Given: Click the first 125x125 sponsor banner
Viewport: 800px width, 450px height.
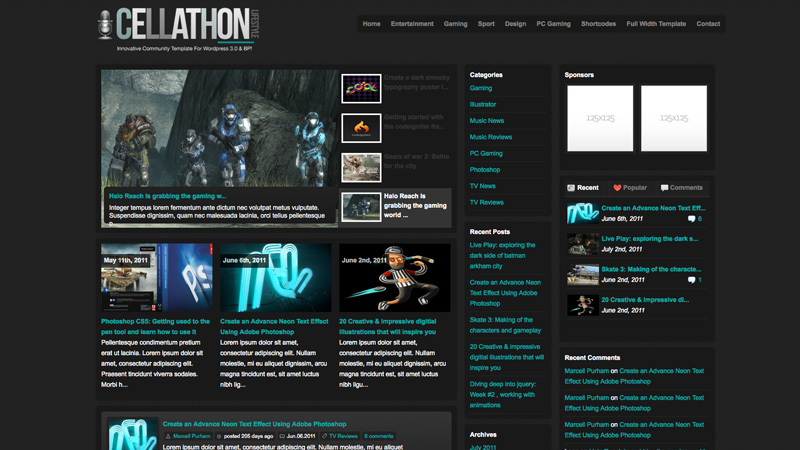Looking at the screenshot, I should (600, 118).
